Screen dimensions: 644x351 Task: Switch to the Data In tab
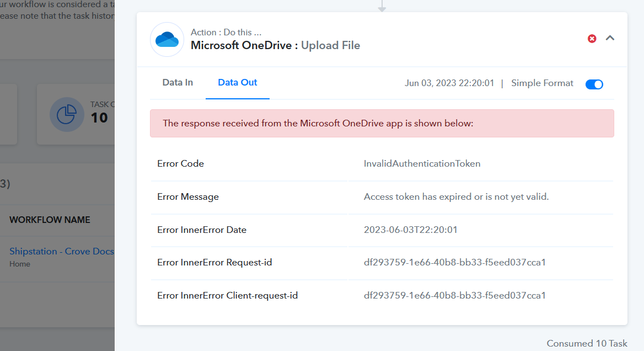[178, 83]
